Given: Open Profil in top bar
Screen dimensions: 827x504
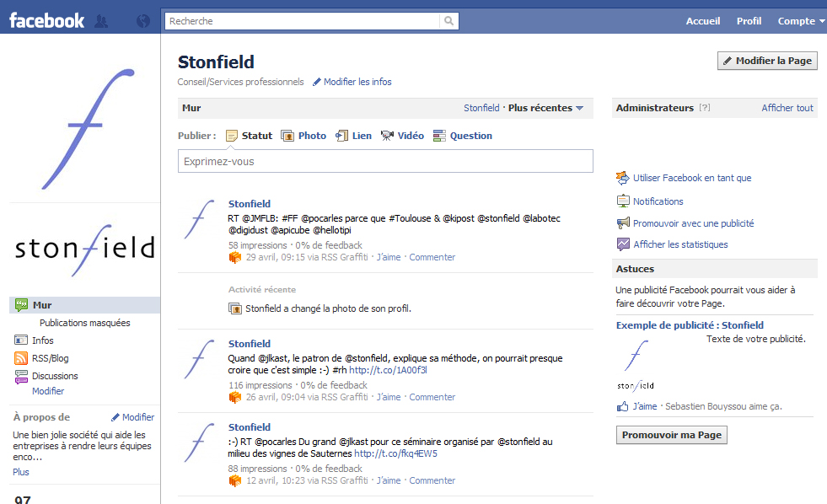Looking at the screenshot, I should (749, 21).
